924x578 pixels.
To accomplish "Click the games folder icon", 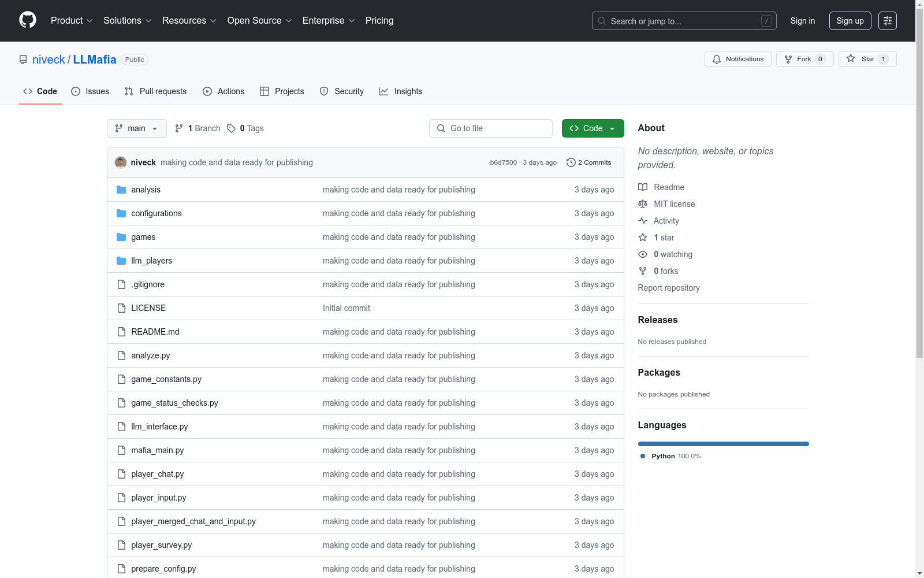I will click(x=121, y=237).
